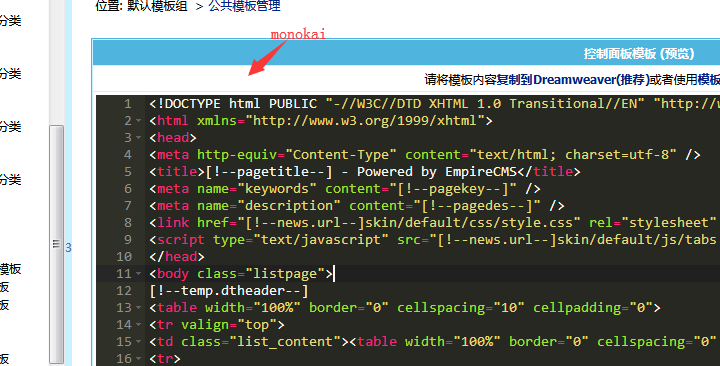Click line number 10 in the gutter
The height and width of the screenshot is (366, 720).
coord(124,257)
